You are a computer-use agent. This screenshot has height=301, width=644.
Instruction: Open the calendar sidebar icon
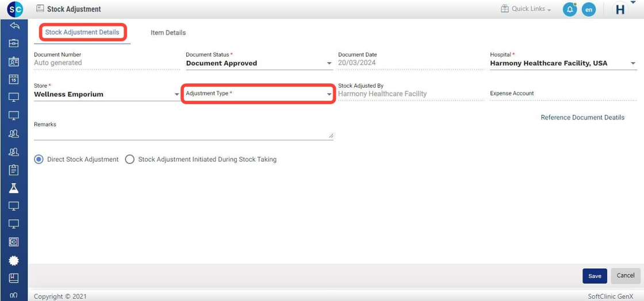pos(14,79)
